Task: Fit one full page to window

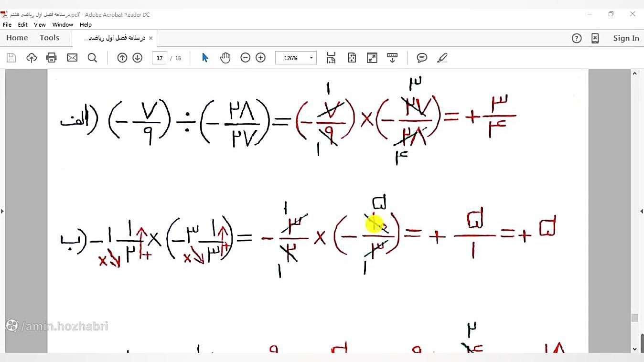Action: pos(352,58)
